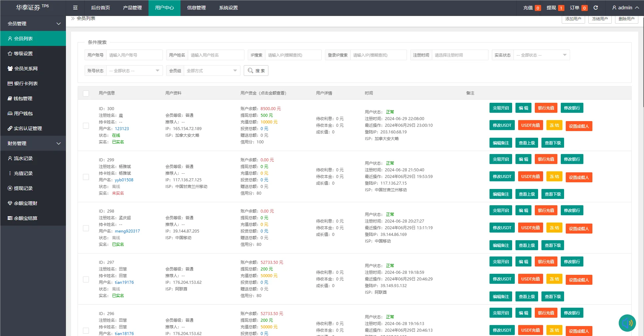Open 银行卡列表 card icon in sidebar
The width and height of the screenshot is (644, 336).
coord(10,84)
